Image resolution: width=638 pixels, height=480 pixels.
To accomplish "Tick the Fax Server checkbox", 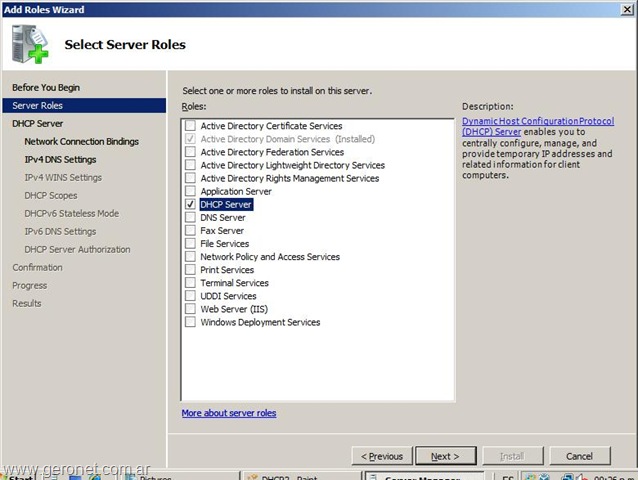I will (x=190, y=230).
